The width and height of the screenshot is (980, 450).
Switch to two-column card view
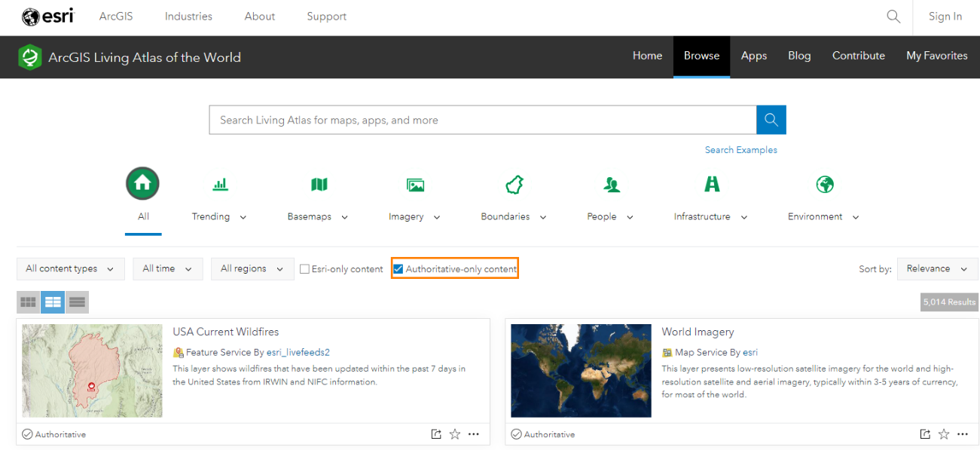point(53,302)
